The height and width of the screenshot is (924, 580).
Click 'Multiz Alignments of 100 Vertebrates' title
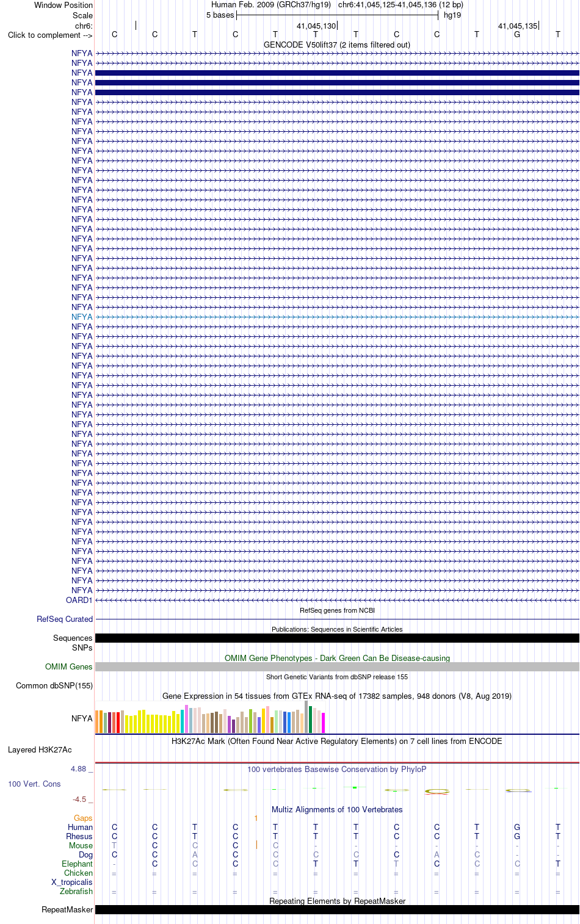tap(337, 809)
